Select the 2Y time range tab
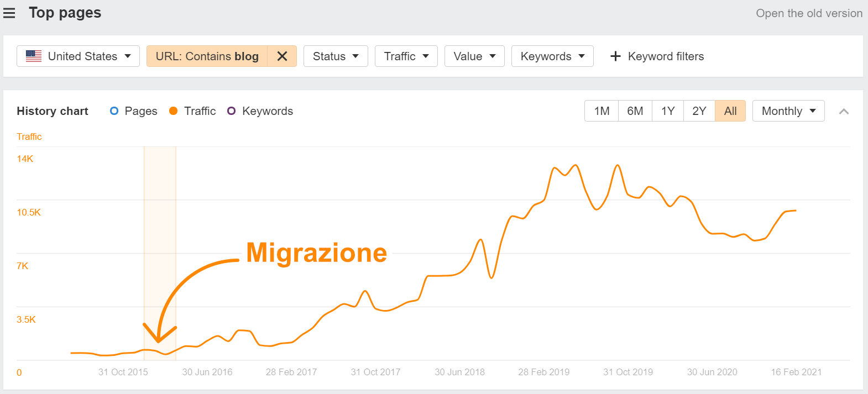 click(699, 111)
